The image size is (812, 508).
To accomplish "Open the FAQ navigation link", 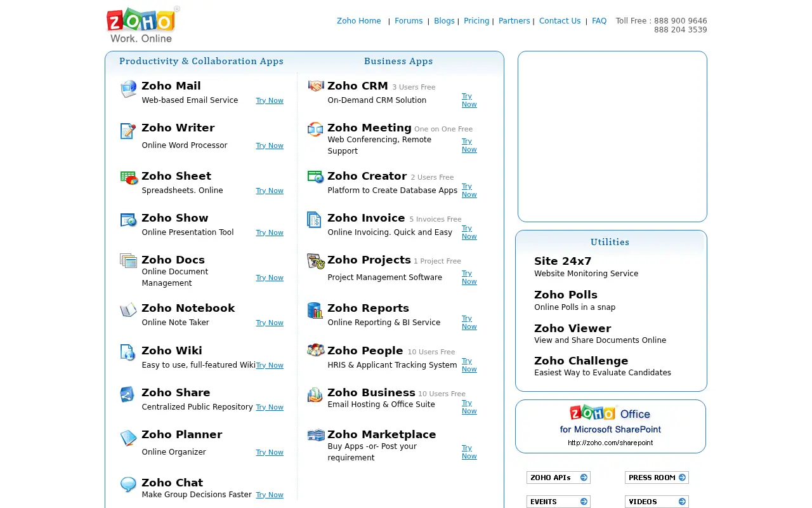I will 599,21.
